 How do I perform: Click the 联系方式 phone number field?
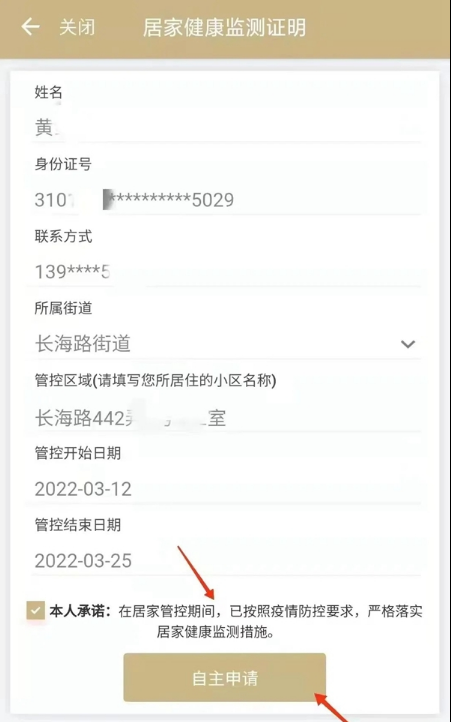226,272
